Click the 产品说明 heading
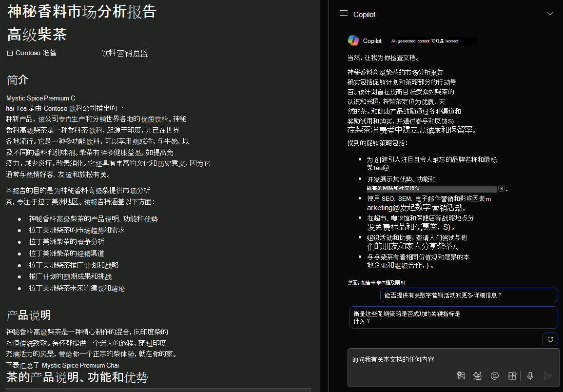563x392 pixels. click(29, 315)
